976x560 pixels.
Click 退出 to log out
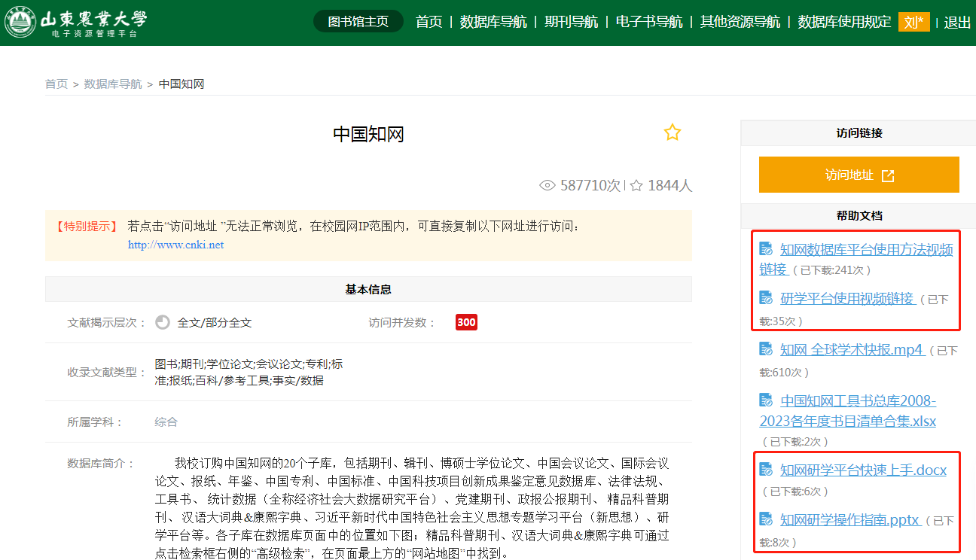tap(957, 23)
